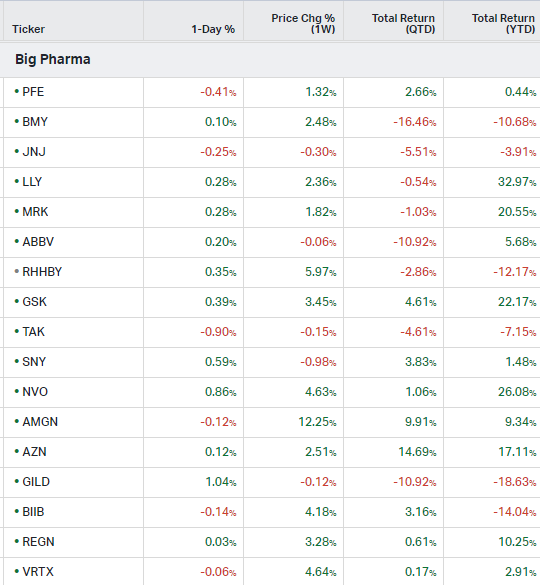Select VRTX YTD return 2.91%

click(521, 572)
